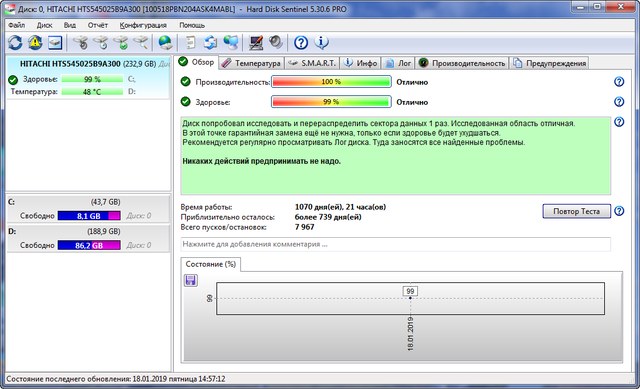Open the Лог tab
640x389 pixels.
click(398, 63)
